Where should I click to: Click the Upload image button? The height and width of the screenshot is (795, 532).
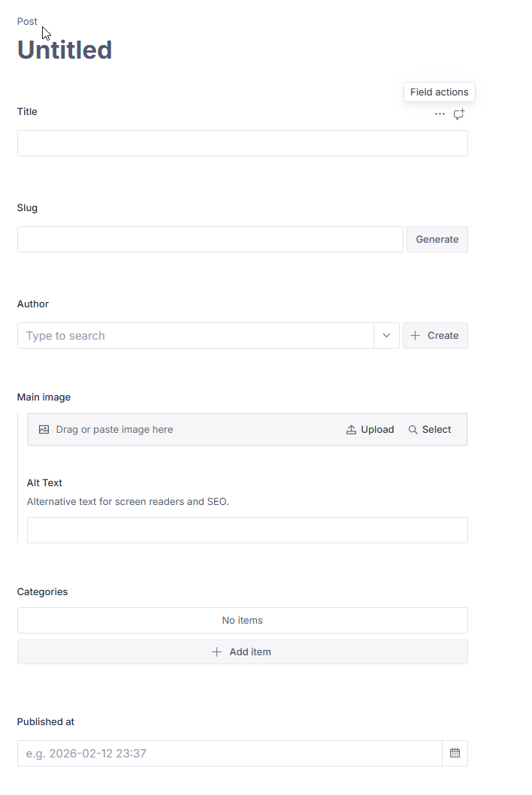tap(370, 430)
